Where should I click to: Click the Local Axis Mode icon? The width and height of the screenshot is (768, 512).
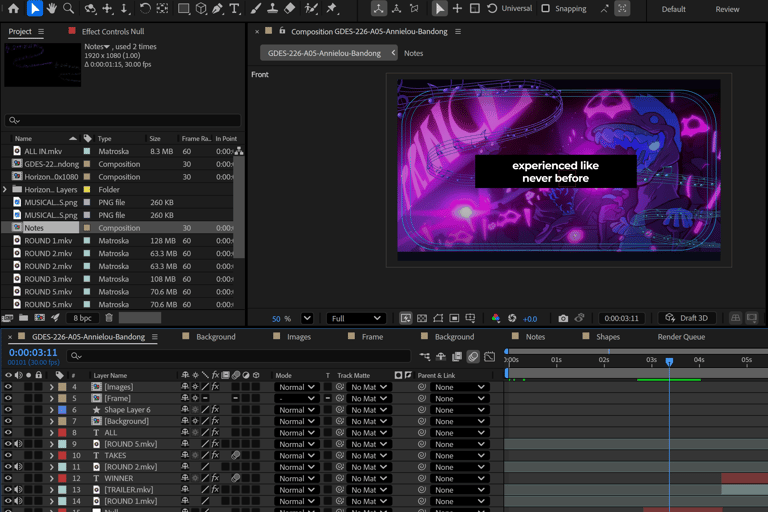379,8
